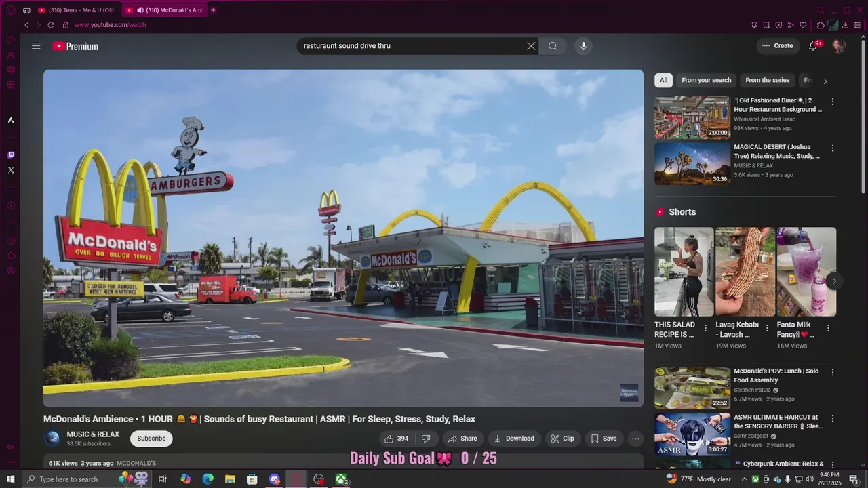Open options for McDonald's POV video
Viewport: 868px width, 488px height.
tap(833, 372)
